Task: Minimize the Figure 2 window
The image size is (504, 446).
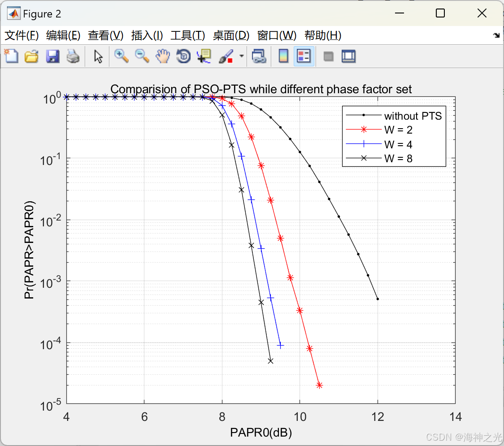Action: pos(399,13)
